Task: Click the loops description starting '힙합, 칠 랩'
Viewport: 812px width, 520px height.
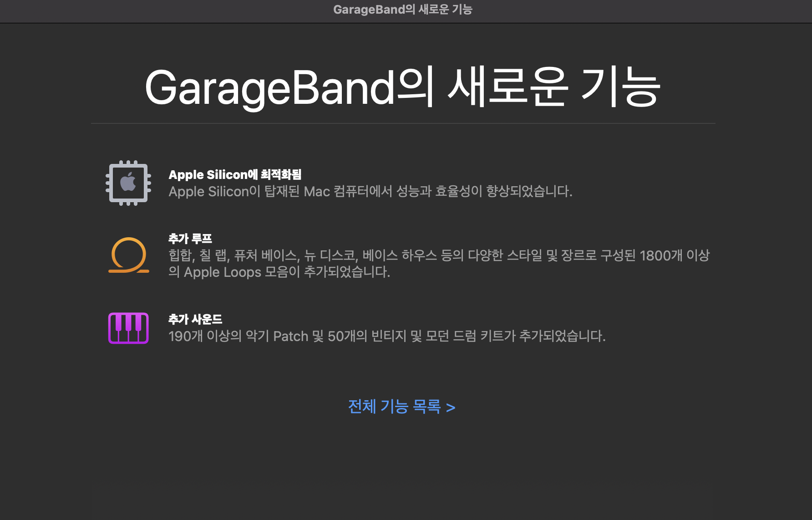Action: (x=439, y=263)
